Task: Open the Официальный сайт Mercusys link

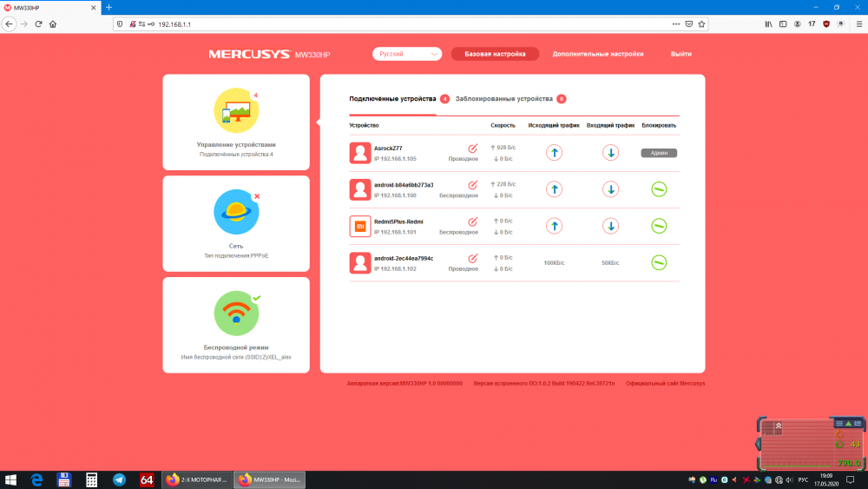Action: pyautogui.click(x=666, y=383)
